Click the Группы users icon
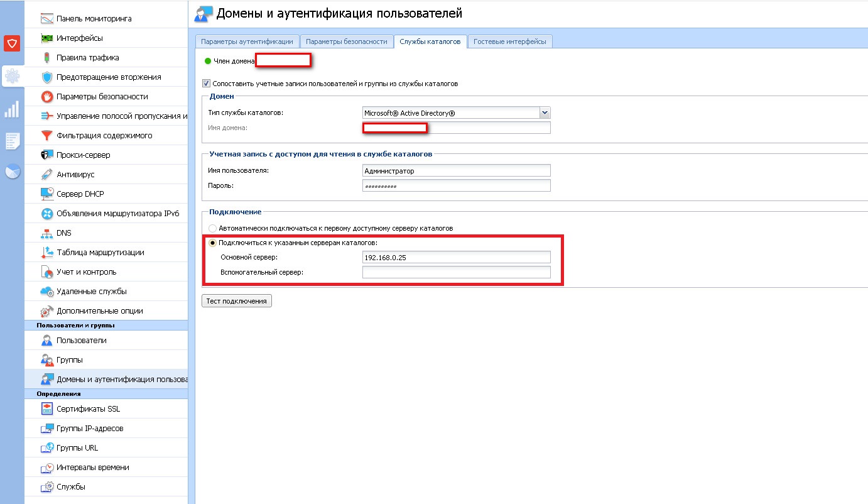 (47, 360)
